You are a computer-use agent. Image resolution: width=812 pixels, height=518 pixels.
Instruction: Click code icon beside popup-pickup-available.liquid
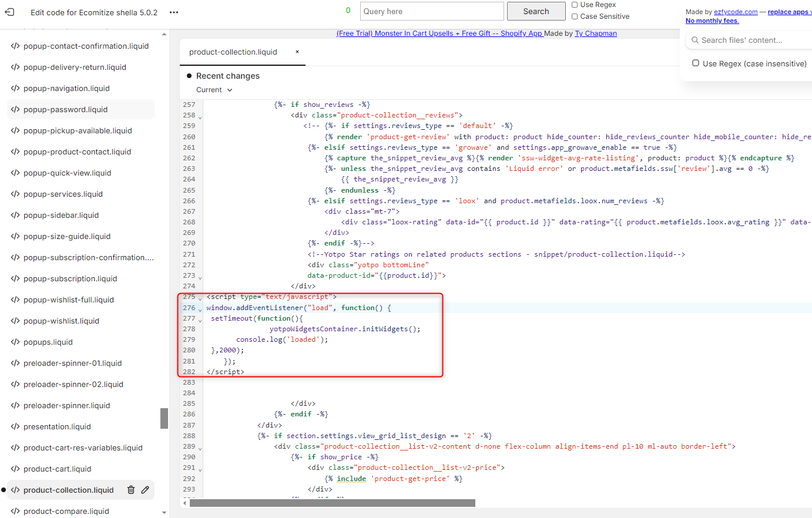tap(15, 130)
